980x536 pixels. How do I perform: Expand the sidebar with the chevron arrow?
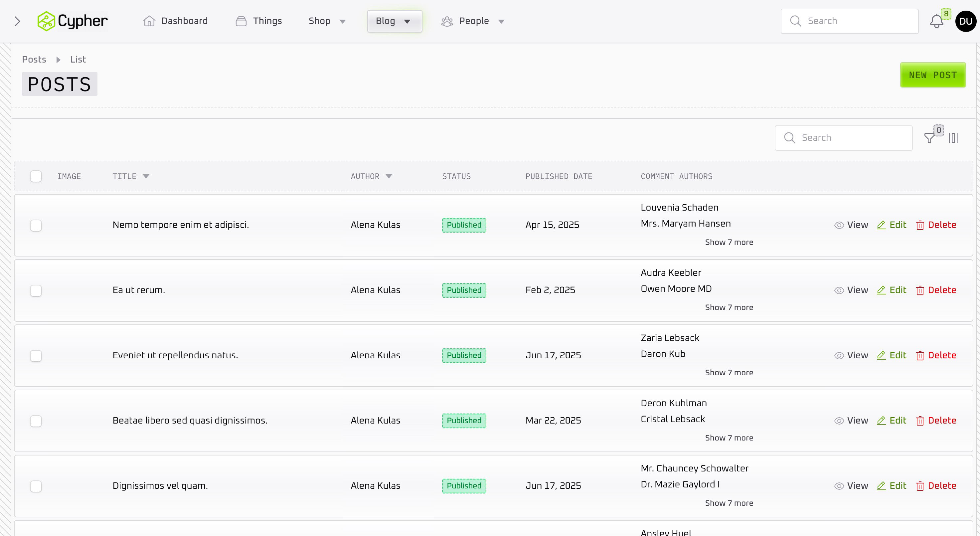tap(17, 21)
